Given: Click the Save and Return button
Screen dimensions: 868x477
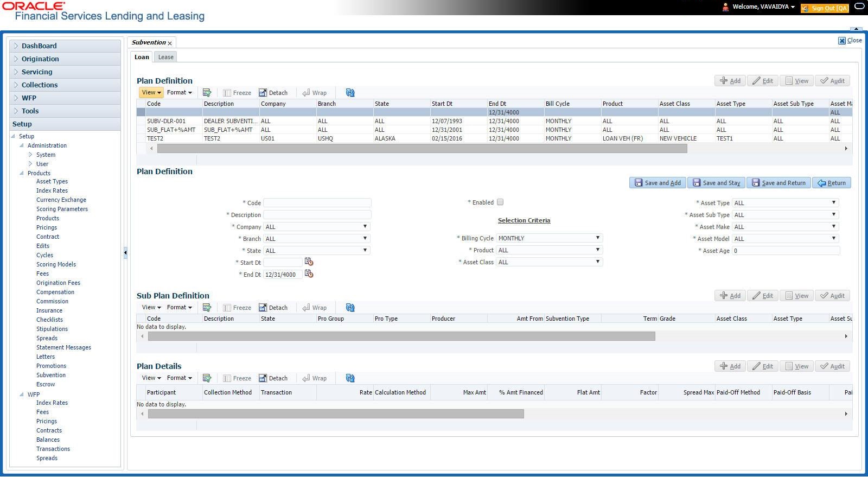Looking at the screenshot, I should (x=778, y=183).
